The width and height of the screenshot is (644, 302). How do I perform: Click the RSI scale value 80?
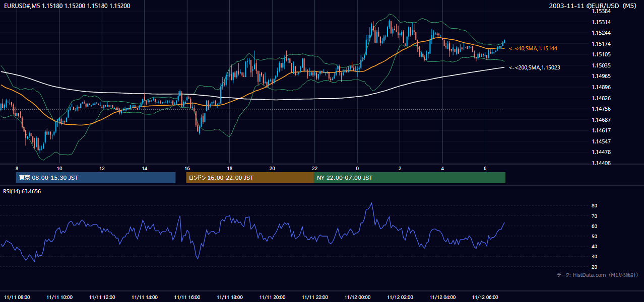pos(594,206)
